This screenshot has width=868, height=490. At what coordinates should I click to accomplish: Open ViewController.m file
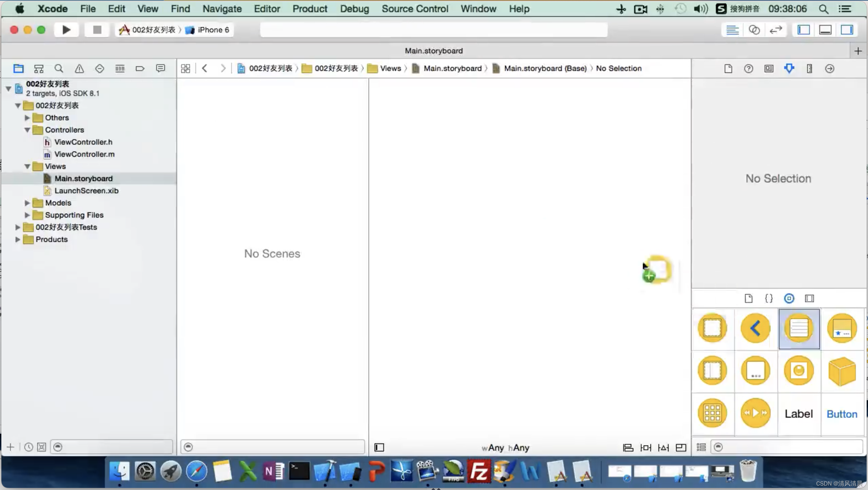pyautogui.click(x=85, y=154)
